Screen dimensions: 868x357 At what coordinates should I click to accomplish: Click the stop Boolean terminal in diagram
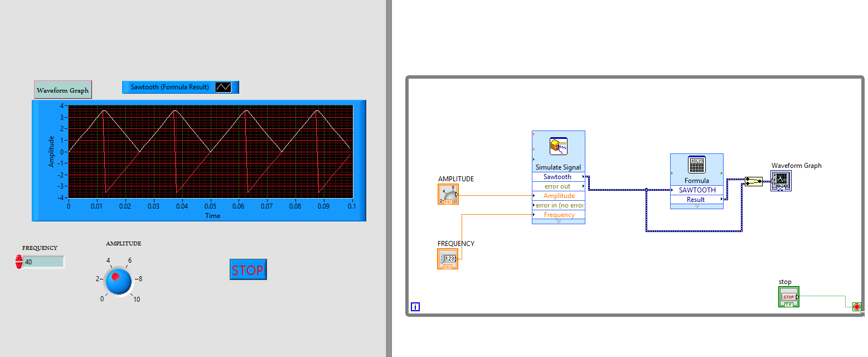pyautogui.click(x=788, y=297)
